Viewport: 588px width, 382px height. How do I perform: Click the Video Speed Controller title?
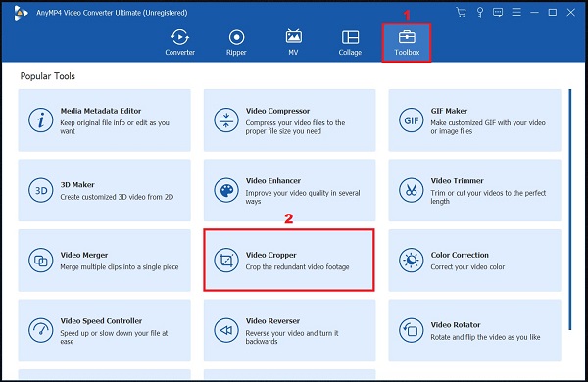pos(101,321)
